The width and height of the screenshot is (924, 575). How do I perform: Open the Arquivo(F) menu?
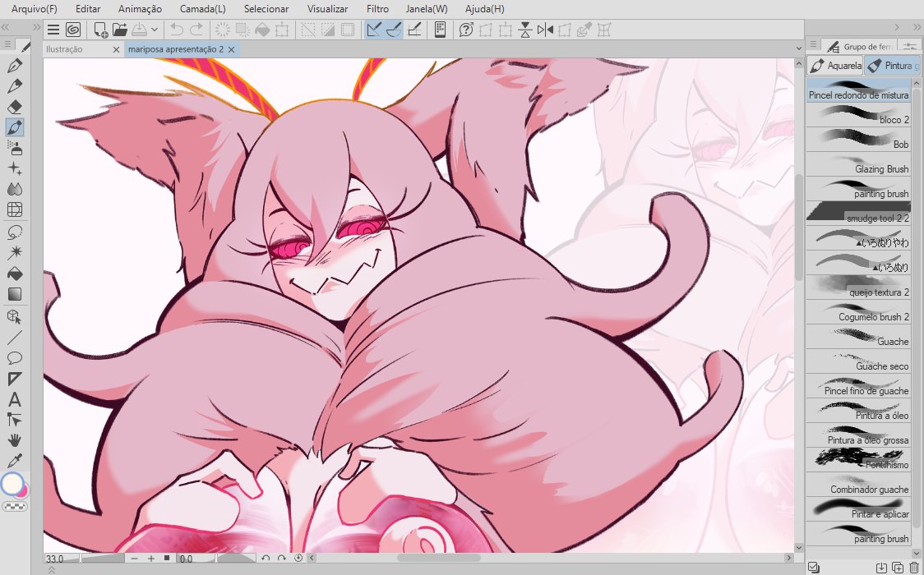(x=35, y=9)
